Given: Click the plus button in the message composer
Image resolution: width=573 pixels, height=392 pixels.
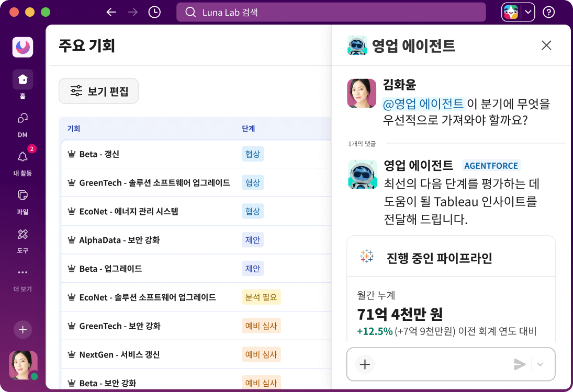Looking at the screenshot, I should click(364, 364).
